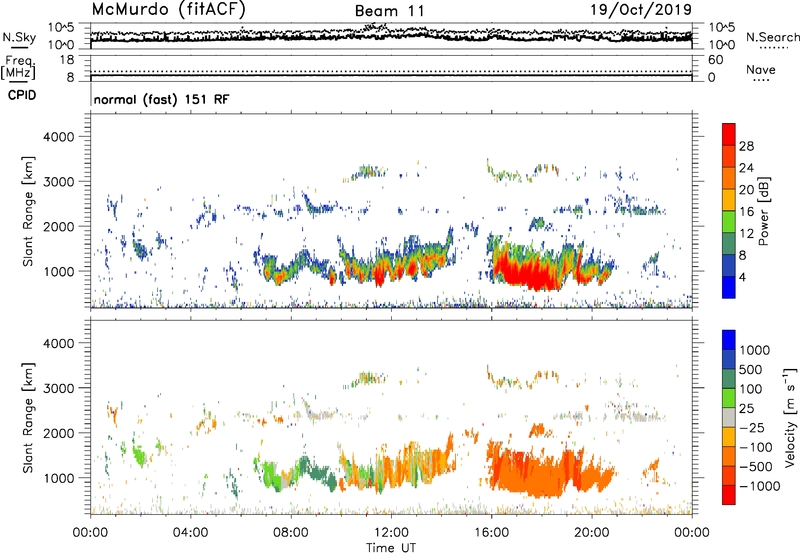Click the '-500' velocity colorbar tick label

756,466
